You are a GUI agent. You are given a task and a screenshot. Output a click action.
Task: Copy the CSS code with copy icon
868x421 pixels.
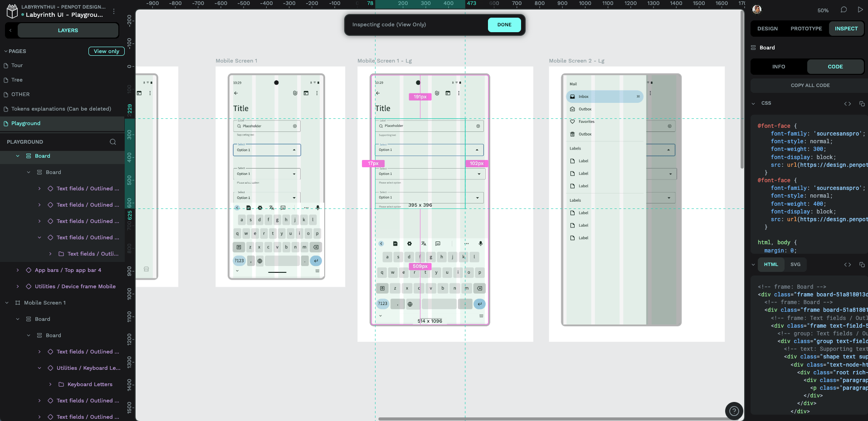pos(862,103)
